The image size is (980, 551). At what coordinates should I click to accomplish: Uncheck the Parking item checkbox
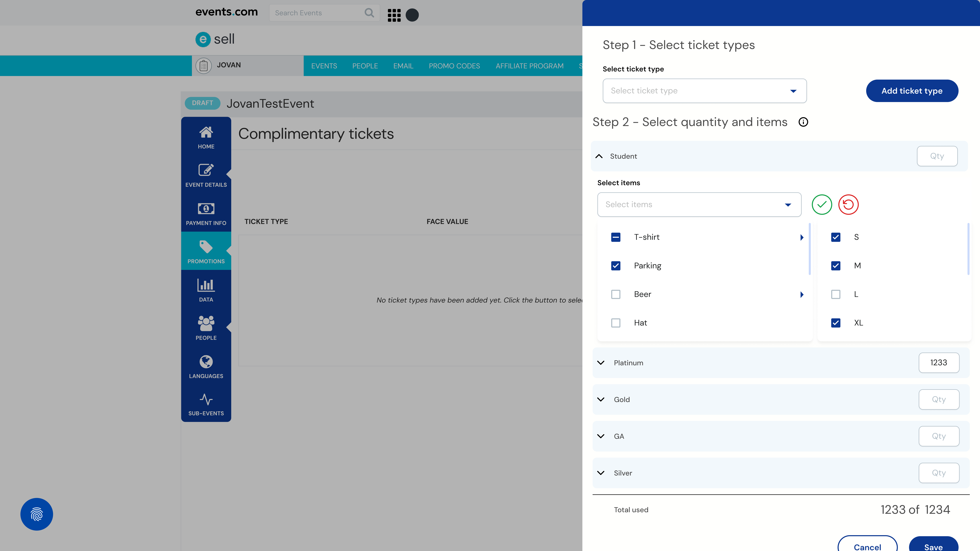[x=616, y=266]
